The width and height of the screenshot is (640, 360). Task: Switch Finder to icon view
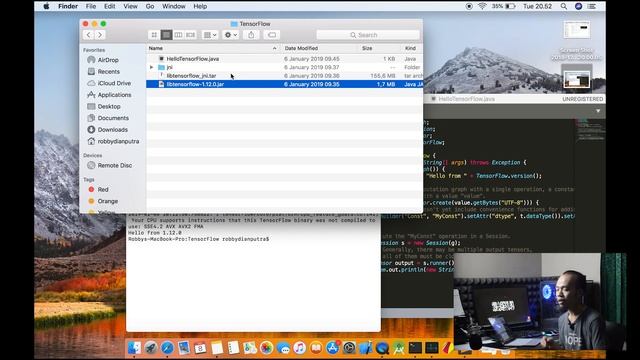154,35
